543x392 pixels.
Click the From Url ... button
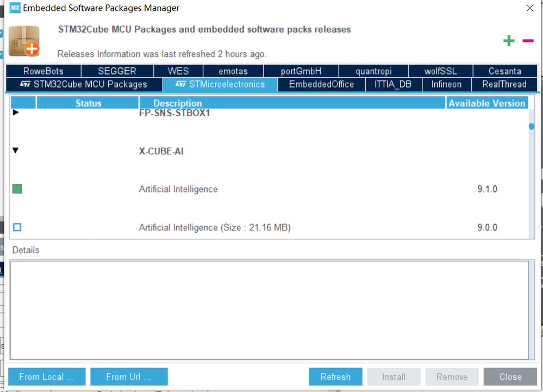coord(129,377)
